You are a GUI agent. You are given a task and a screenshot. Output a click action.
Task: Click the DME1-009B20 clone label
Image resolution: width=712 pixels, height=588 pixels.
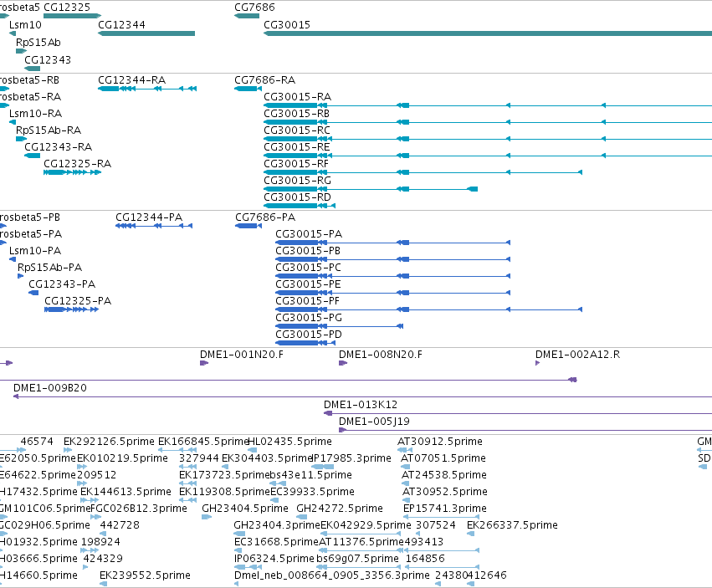(x=50, y=388)
